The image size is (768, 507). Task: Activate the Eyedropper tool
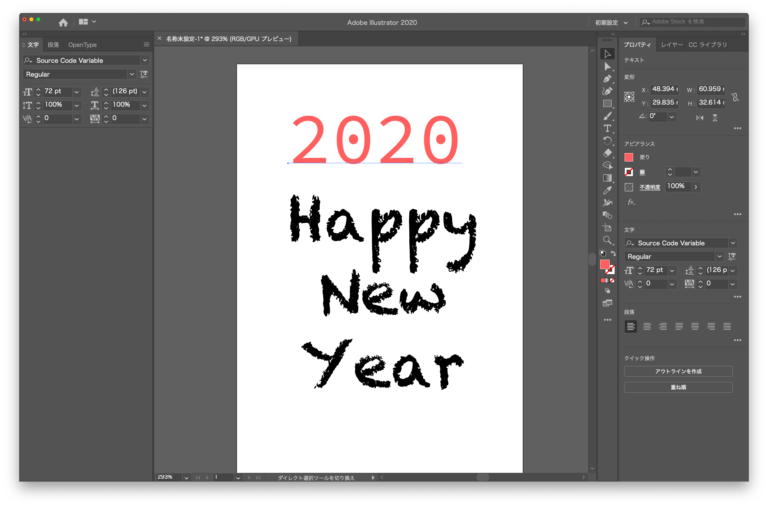(607, 190)
